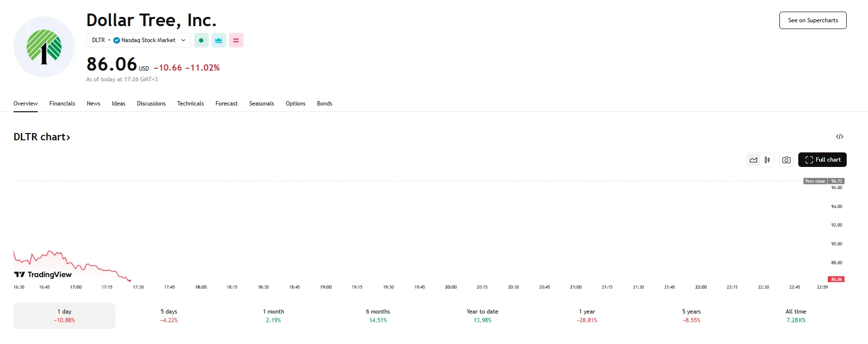The height and width of the screenshot is (344, 868).
Task: Switch to the Technicals tab
Action: coord(190,104)
